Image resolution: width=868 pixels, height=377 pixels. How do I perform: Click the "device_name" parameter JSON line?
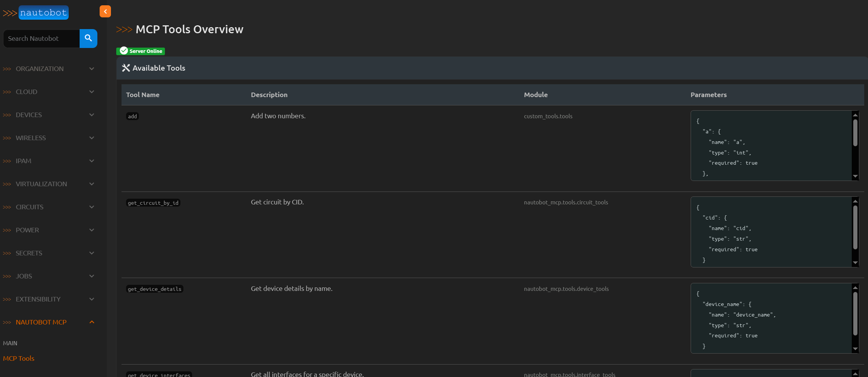[x=727, y=304]
